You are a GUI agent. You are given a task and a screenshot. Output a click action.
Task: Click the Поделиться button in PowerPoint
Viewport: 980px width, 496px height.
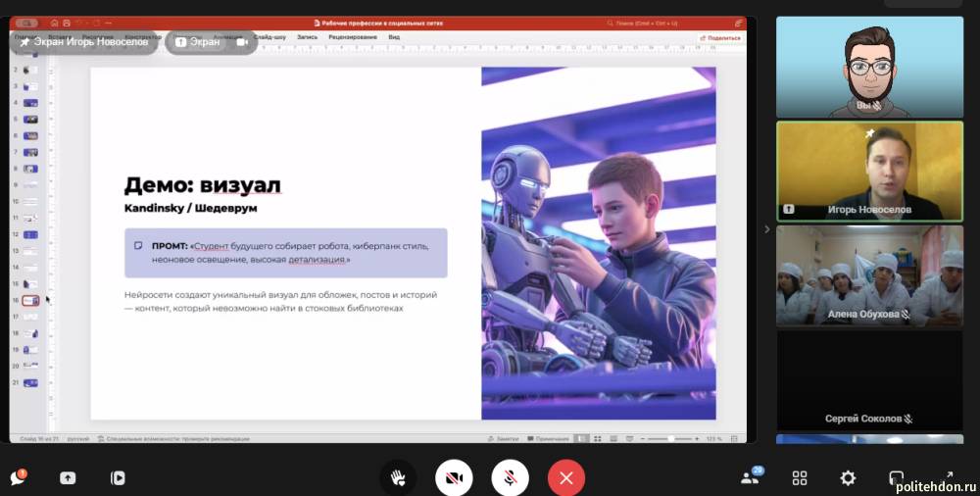click(720, 37)
